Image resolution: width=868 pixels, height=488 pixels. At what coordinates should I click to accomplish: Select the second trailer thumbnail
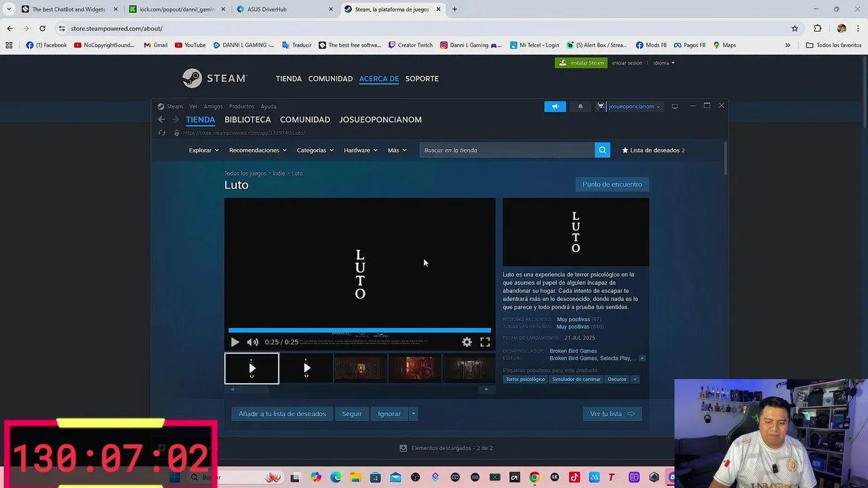[x=307, y=368]
